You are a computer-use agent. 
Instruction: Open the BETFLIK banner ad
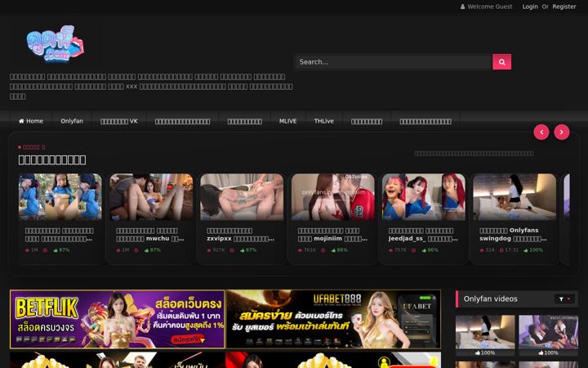pos(118,319)
